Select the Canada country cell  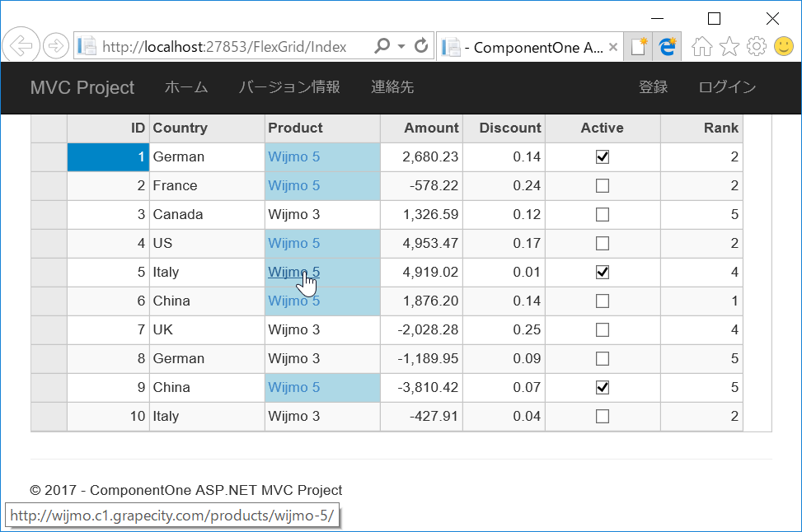pyautogui.click(x=207, y=215)
